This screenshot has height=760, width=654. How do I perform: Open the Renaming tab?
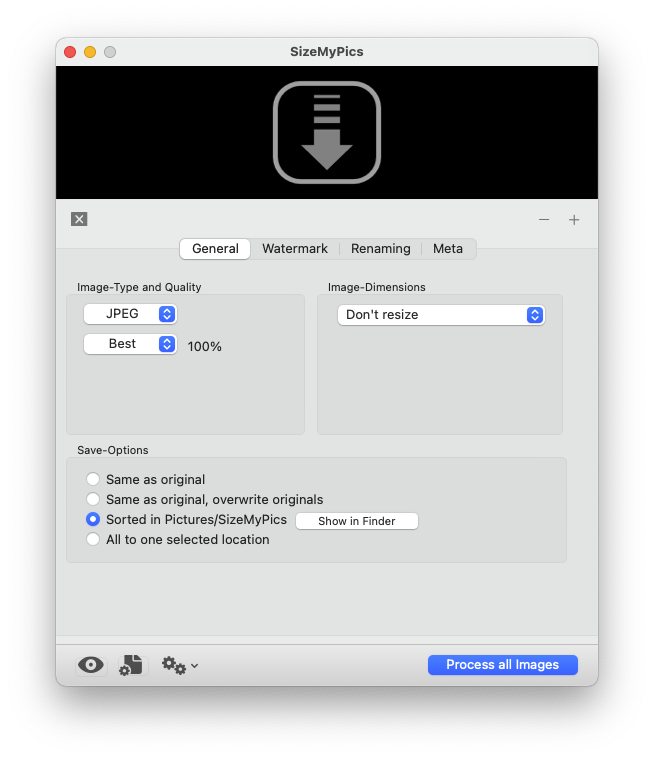click(x=381, y=249)
